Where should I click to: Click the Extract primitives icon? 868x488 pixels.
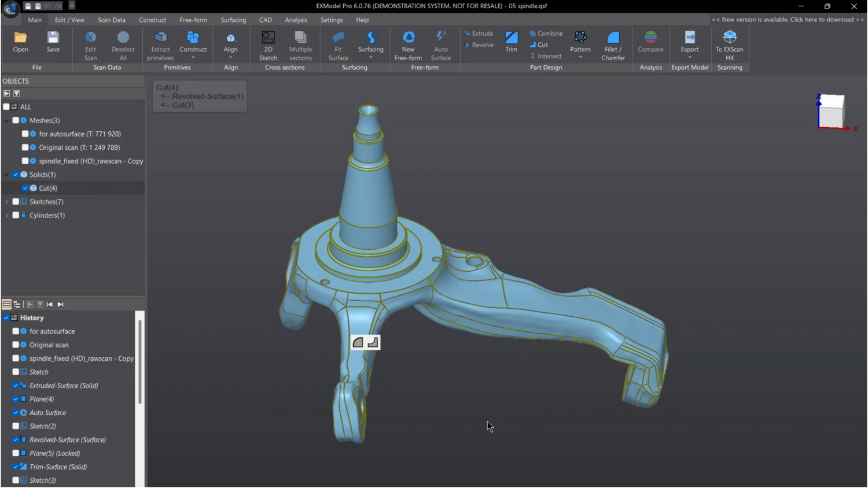[x=160, y=38]
